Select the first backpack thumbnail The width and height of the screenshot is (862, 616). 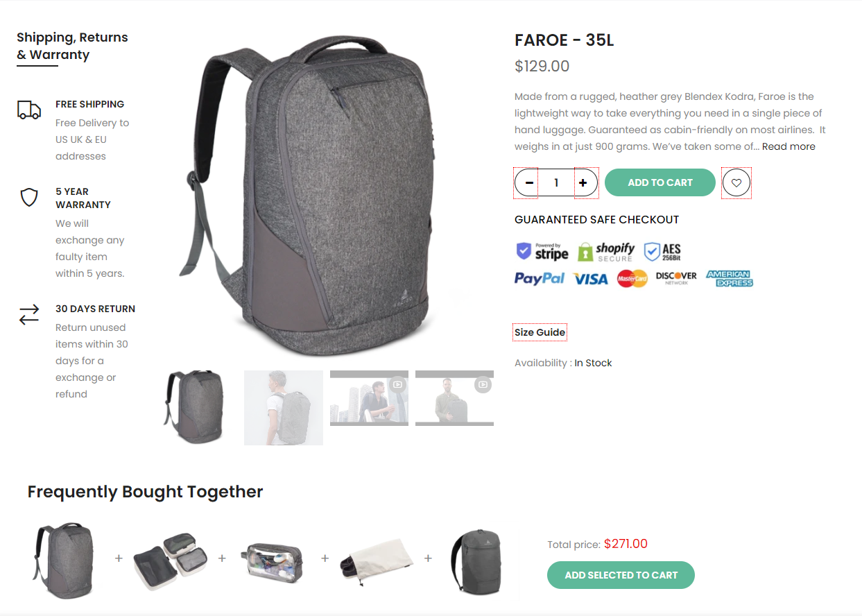click(x=194, y=407)
